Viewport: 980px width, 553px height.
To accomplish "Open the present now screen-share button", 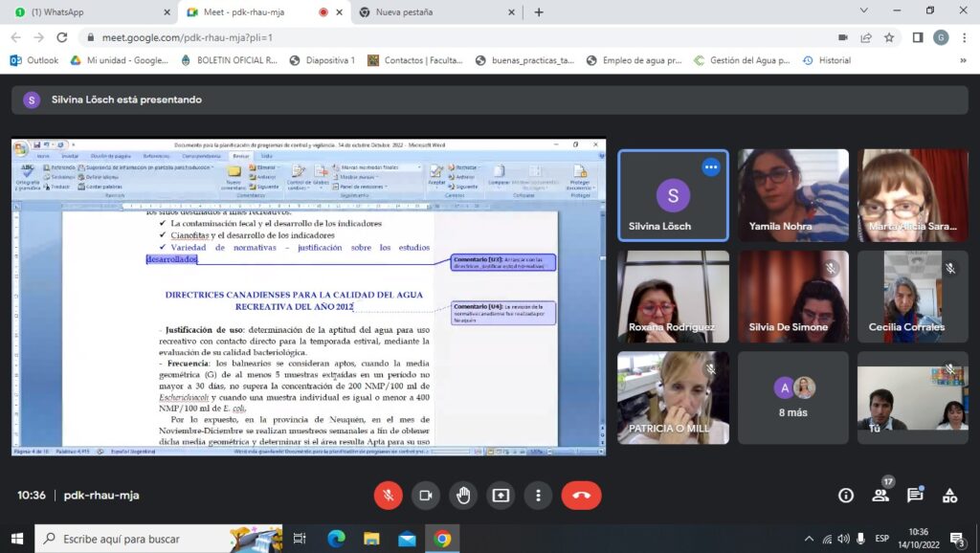I will [x=501, y=496].
